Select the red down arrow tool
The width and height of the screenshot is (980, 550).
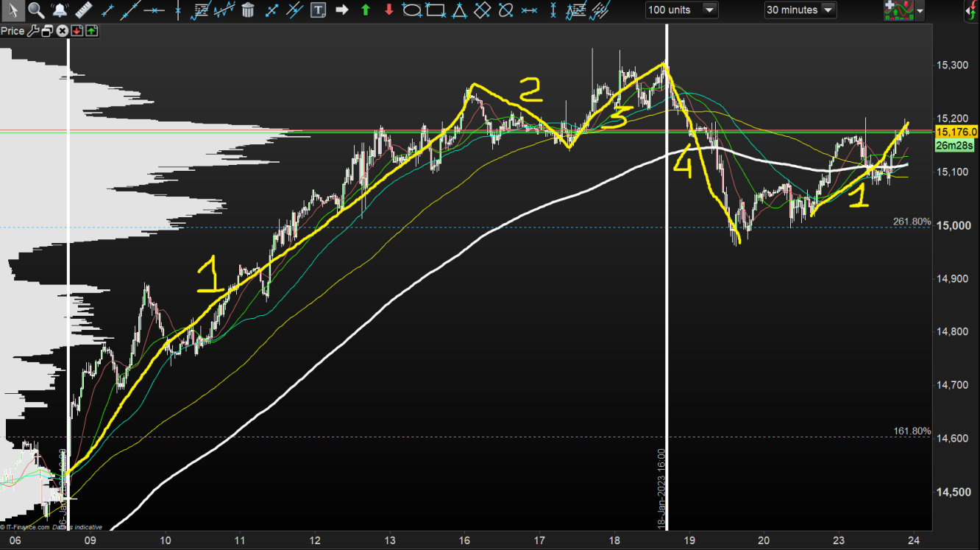coord(389,10)
